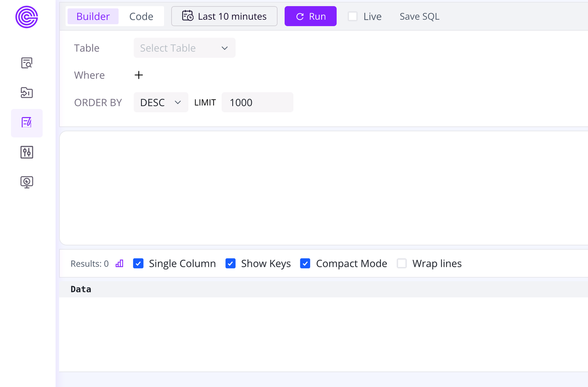This screenshot has height=387, width=588.
Task: Uncheck Show Keys
Action: [230, 264]
